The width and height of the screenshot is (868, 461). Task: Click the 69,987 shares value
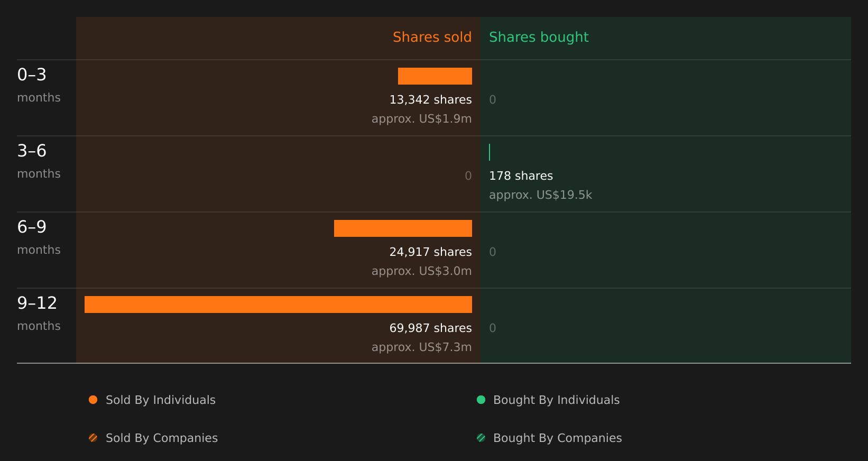[431, 328]
